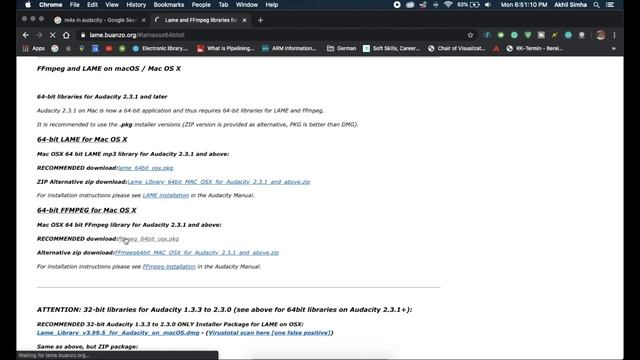640x360 pixels.
Task: Open the People menu
Action: [x=201, y=5]
